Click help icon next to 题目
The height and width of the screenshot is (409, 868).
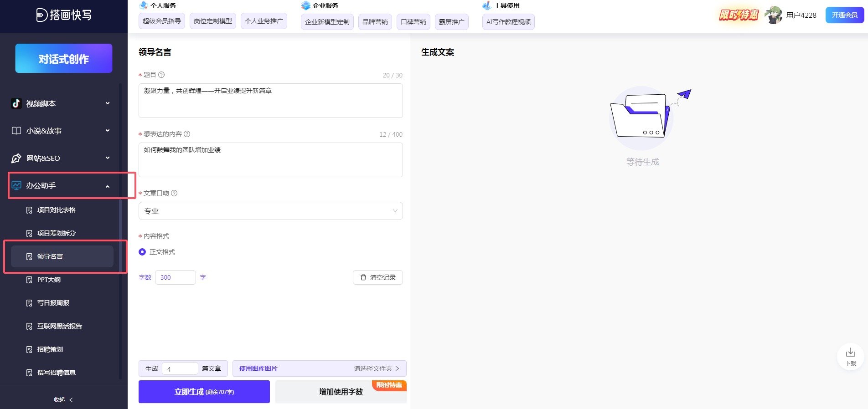(161, 75)
